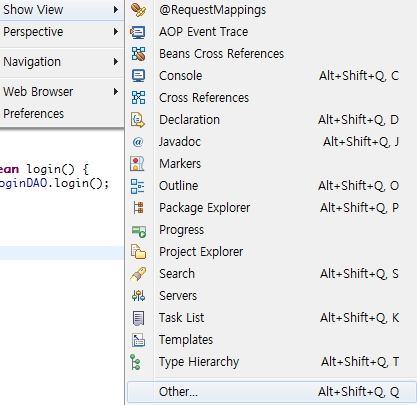
Task: Click the Alt+Shift+Q, O shortcut label
Action: (358, 186)
